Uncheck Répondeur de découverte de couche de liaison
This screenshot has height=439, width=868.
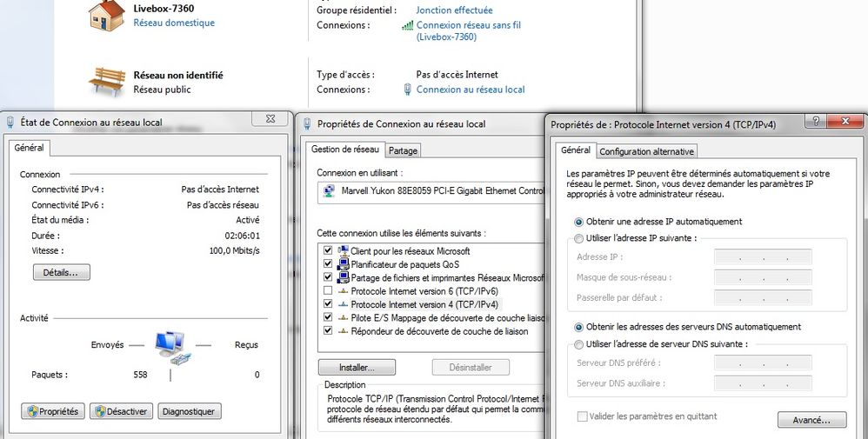(328, 331)
